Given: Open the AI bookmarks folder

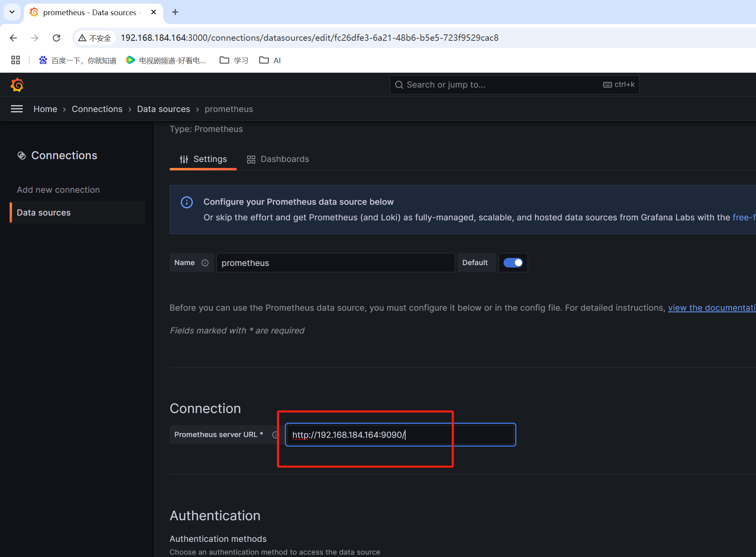Looking at the screenshot, I should pos(270,60).
